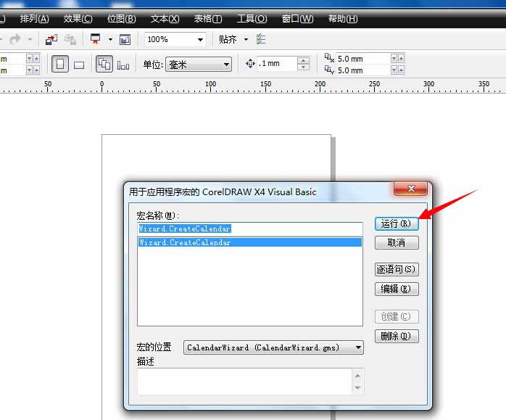Open the 贴齐 snap dropdown
Image resolution: width=506 pixels, height=420 pixels.
tap(246, 39)
